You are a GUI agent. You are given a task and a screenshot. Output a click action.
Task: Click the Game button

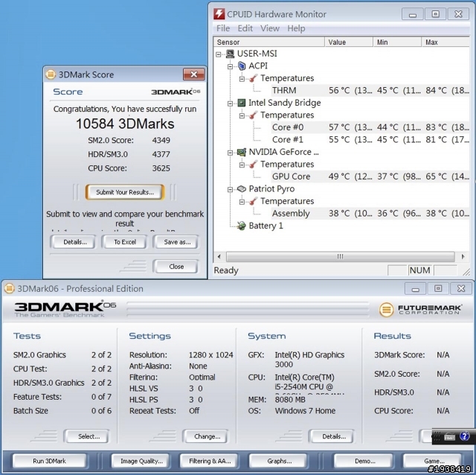point(432,461)
